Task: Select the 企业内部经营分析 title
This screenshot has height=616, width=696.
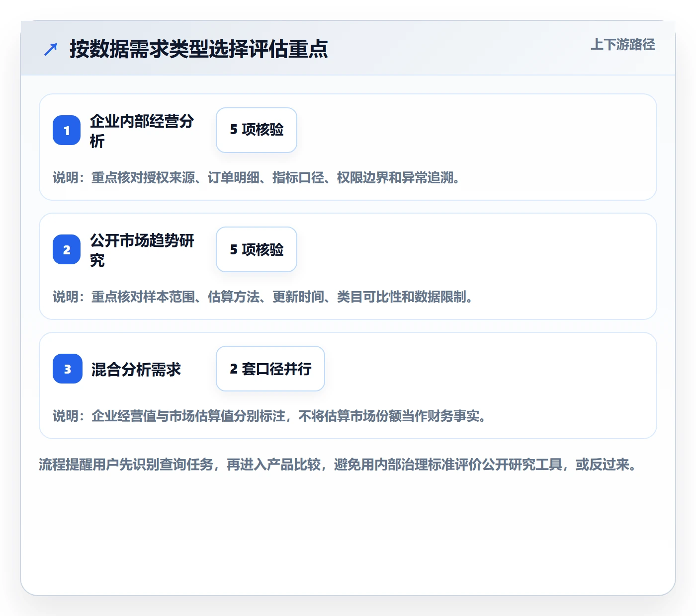Action: pyautogui.click(x=142, y=131)
